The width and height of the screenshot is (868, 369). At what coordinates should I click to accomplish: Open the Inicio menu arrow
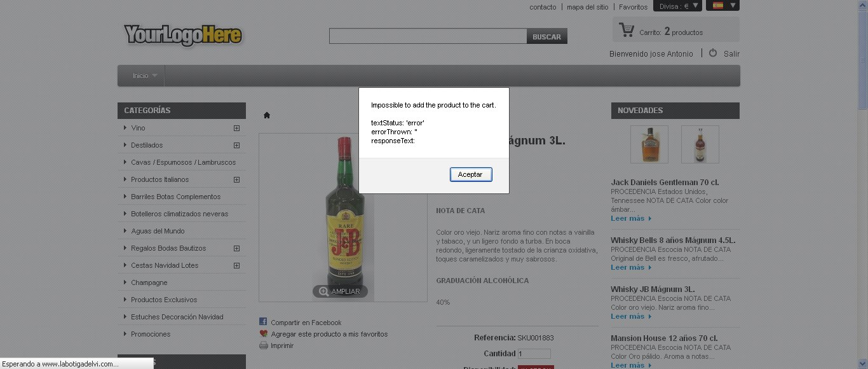[154, 76]
